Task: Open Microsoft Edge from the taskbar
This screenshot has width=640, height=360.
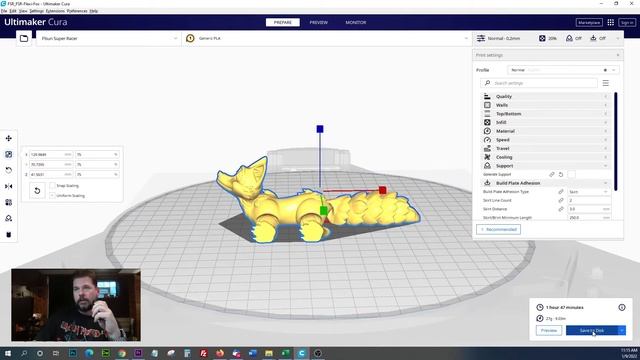Action: 89,353
